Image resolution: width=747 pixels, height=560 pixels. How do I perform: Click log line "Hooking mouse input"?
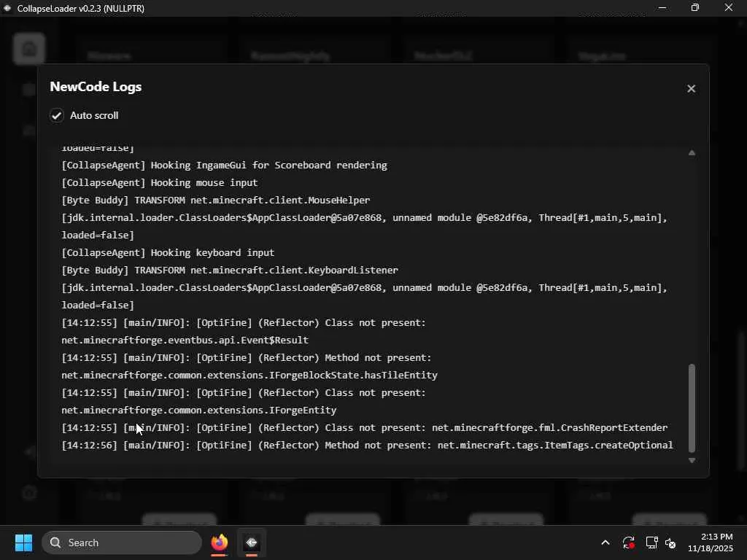pyautogui.click(x=160, y=183)
